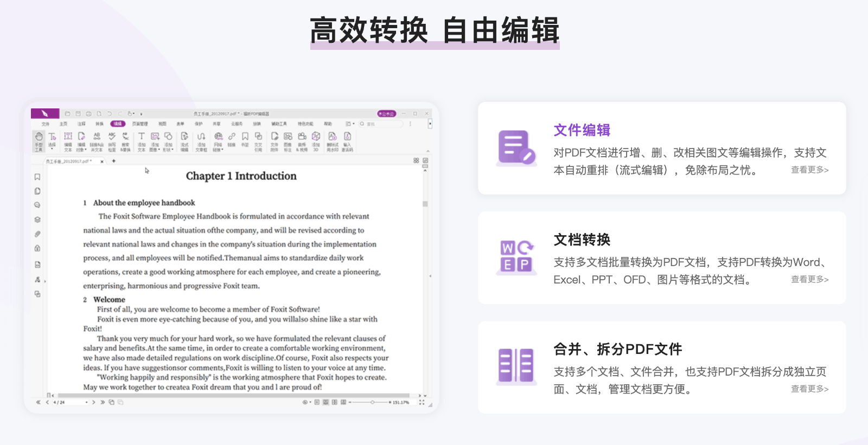Switch to facing pages view mode
868x445 pixels.
pos(335,402)
